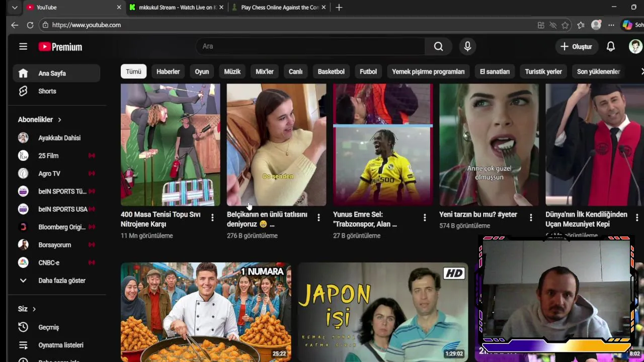This screenshot has height=362, width=644.
Task: Click the search magnifier button
Action: 438,46
